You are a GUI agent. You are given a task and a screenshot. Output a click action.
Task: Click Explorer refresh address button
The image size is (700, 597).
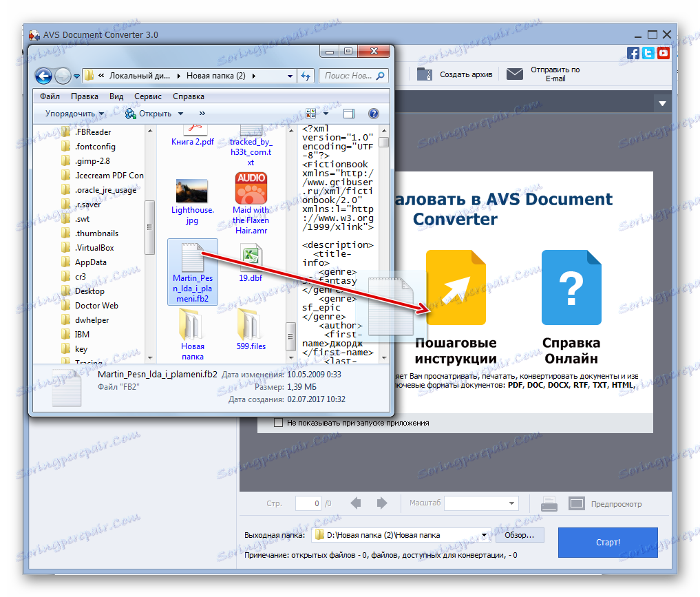coord(306,76)
